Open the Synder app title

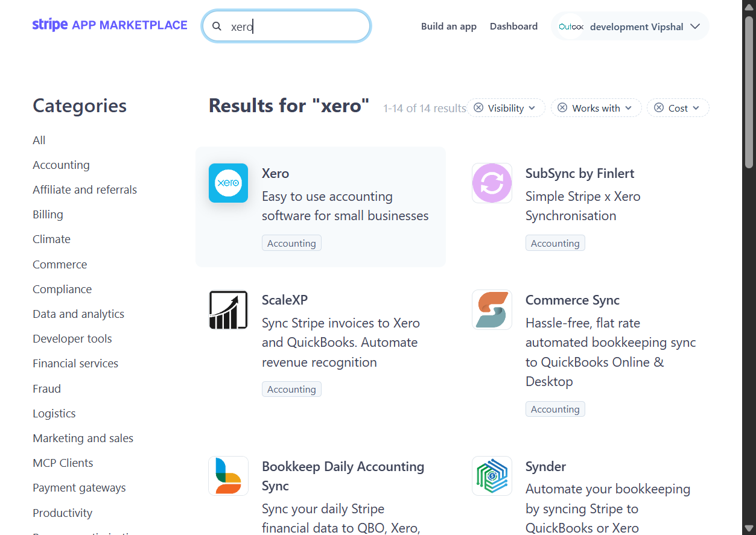coord(545,467)
